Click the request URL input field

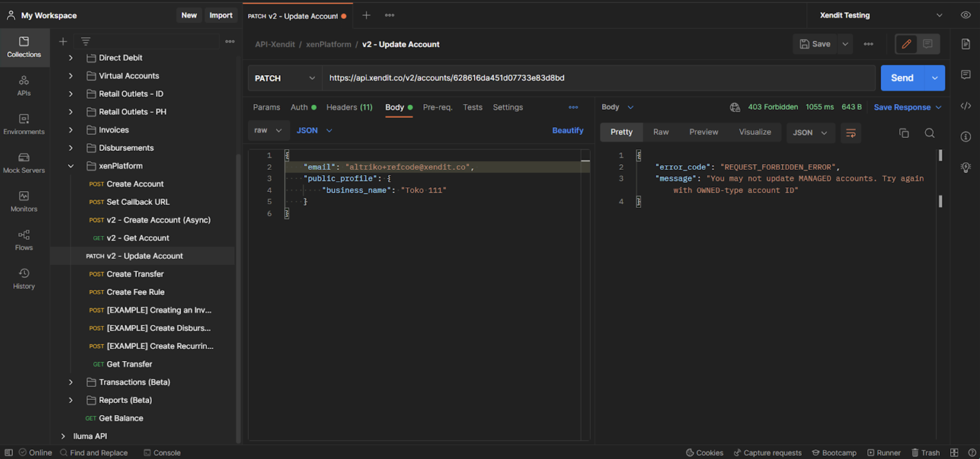(x=599, y=78)
